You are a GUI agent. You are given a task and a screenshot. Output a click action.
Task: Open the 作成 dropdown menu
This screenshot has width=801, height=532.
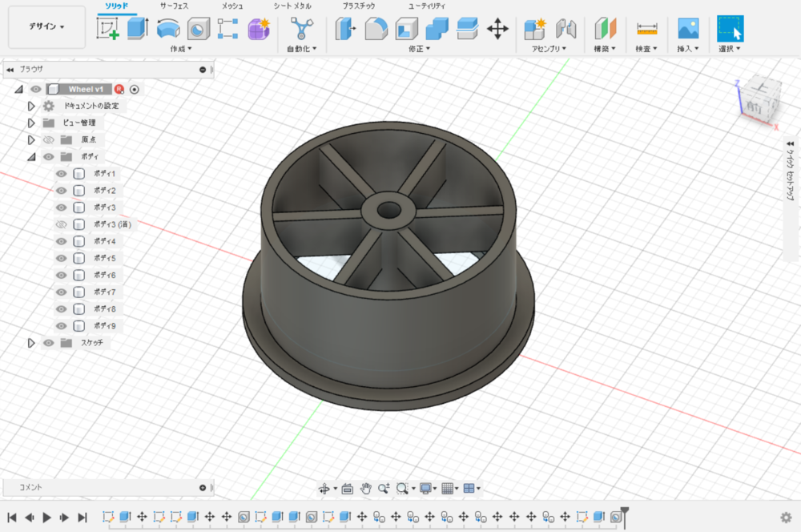click(x=181, y=49)
